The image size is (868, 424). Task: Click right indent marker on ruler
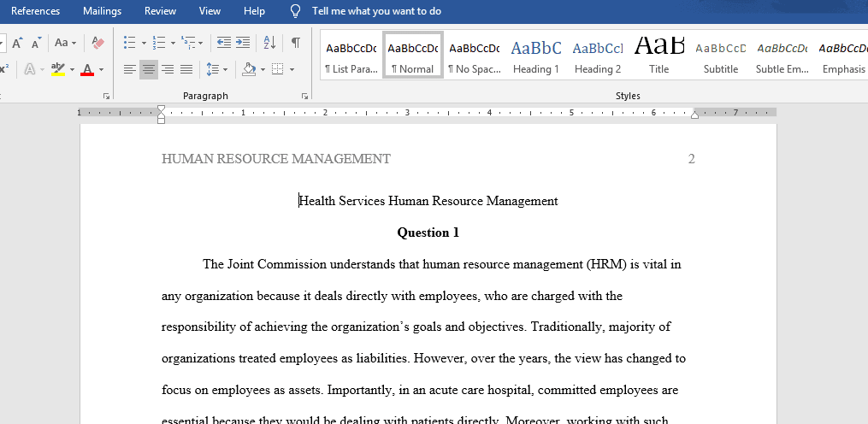tap(694, 115)
